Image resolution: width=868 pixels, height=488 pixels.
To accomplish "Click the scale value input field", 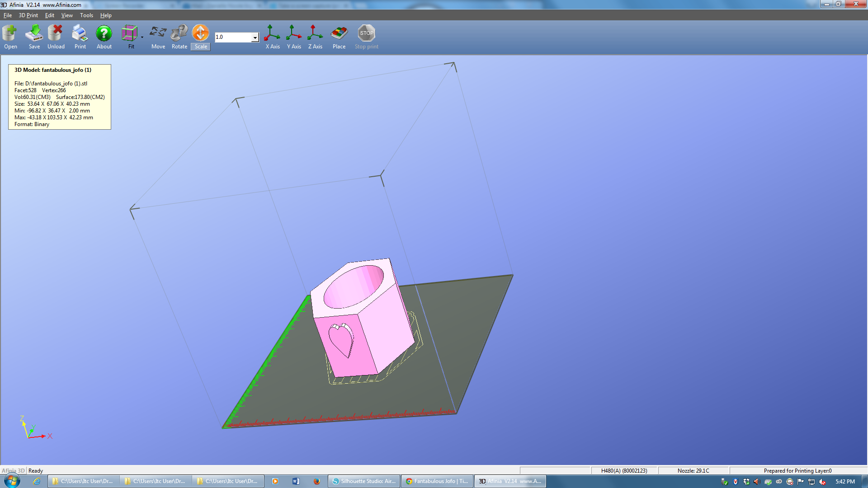I will click(233, 37).
